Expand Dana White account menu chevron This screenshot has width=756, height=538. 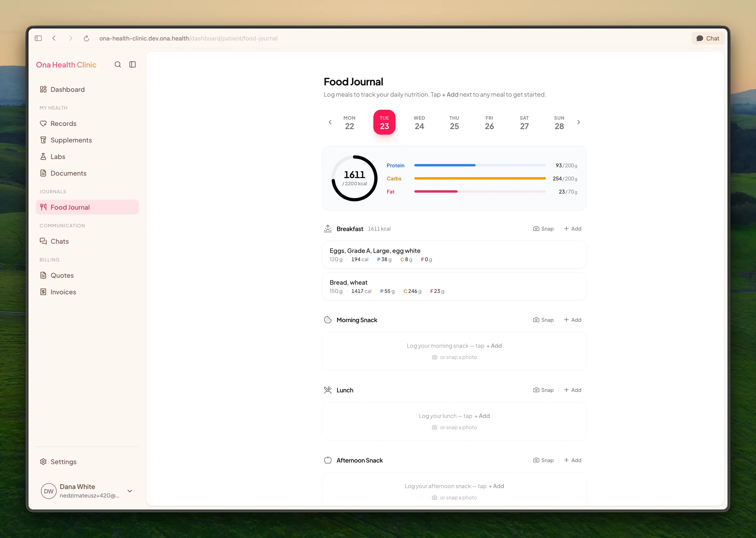[x=130, y=491]
